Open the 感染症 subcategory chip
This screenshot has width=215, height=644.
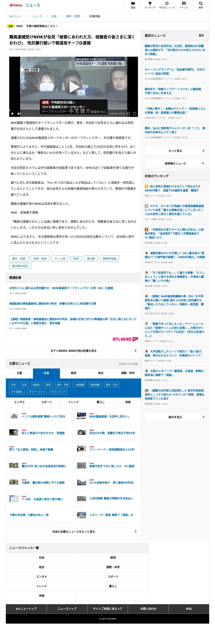(x=36, y=385)
